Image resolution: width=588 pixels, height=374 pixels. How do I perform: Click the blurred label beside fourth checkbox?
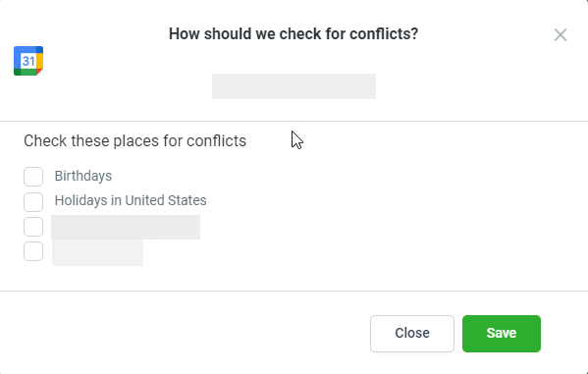[x=97, y=252]
